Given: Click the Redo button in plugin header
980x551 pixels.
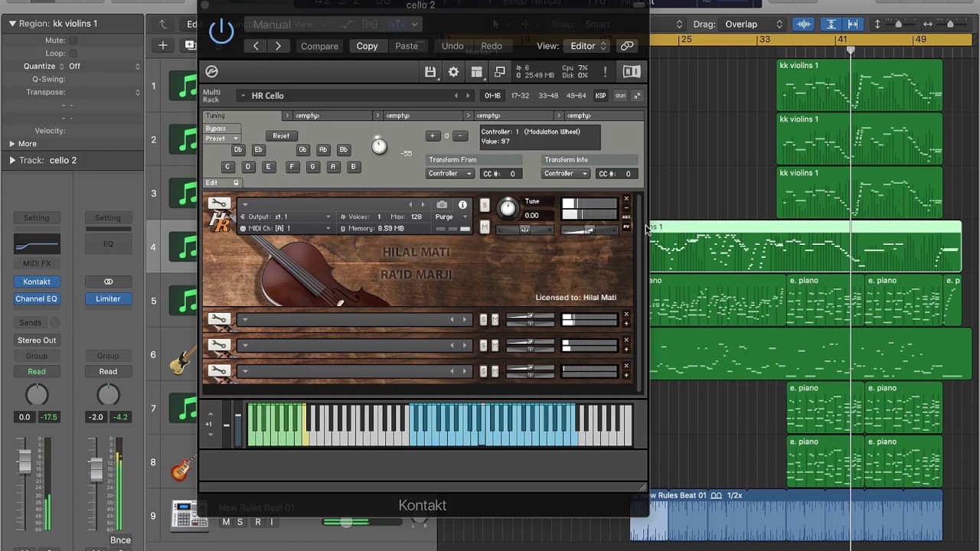Looking at the screenshot, I should (492, 46).
